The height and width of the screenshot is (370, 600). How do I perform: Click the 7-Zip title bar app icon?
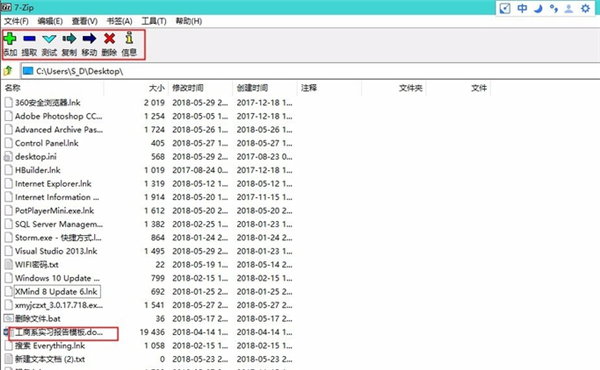(7, 7)
